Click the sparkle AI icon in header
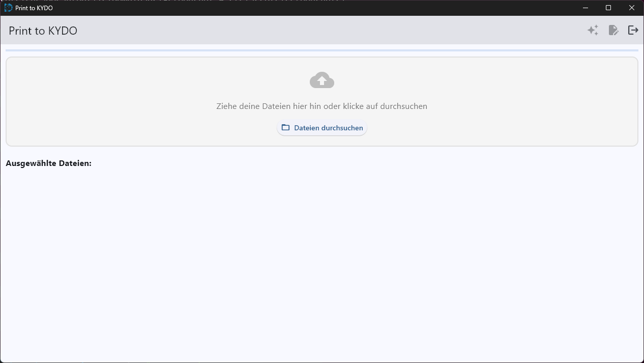Image resolution: width=644 pixels, height=363 pixels. point(593,31)
